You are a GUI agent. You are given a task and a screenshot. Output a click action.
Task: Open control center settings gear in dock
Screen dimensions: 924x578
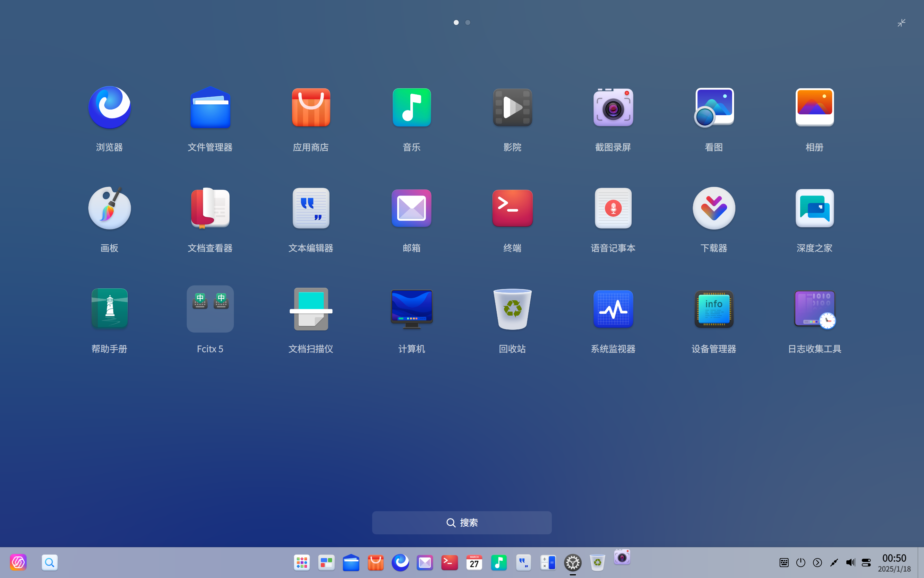click(x=573, y=563)
